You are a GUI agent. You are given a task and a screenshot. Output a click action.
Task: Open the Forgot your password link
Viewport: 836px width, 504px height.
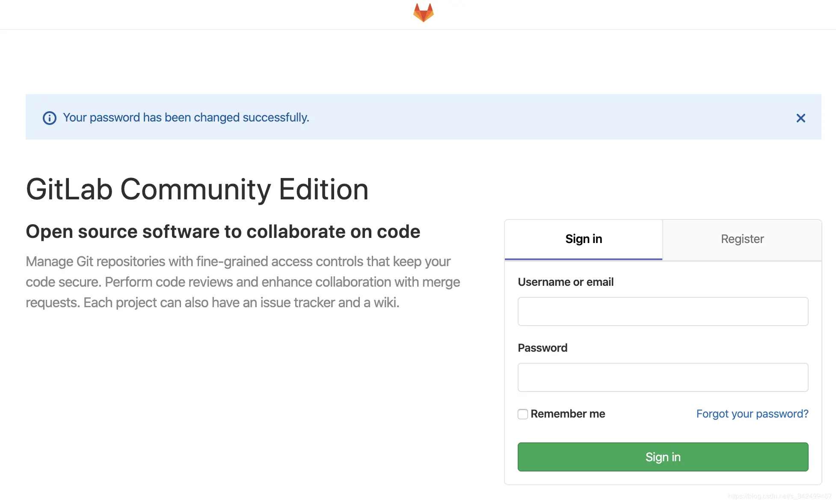tap(752, 414)
